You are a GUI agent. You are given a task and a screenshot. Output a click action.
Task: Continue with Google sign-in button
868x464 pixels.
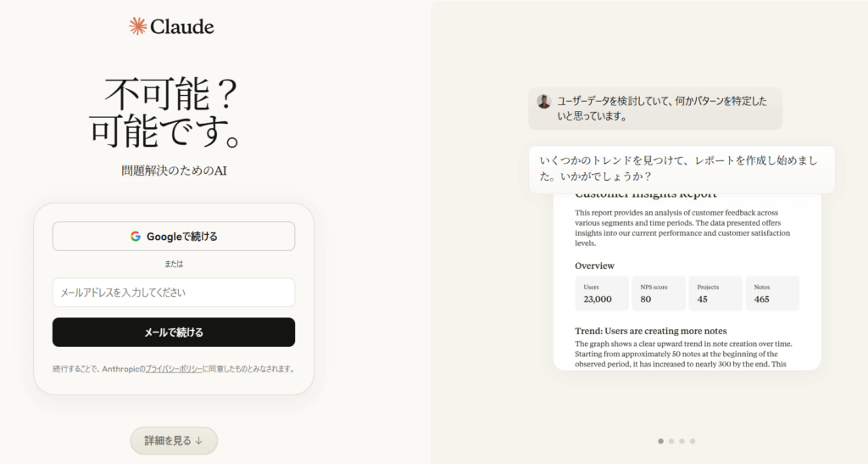(x=174, y=237)
